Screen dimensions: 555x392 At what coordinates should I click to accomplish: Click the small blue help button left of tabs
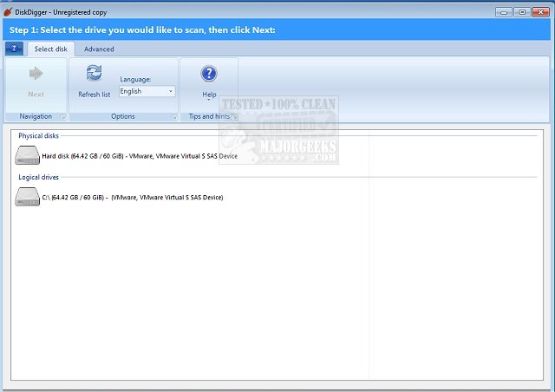[15, 49]
